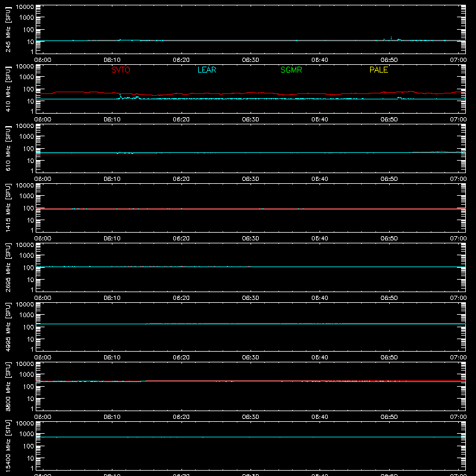This screenshot has height=476, width=476.
Task: Select the 15400 MHz [SFU] axis label
Action: 8,446
